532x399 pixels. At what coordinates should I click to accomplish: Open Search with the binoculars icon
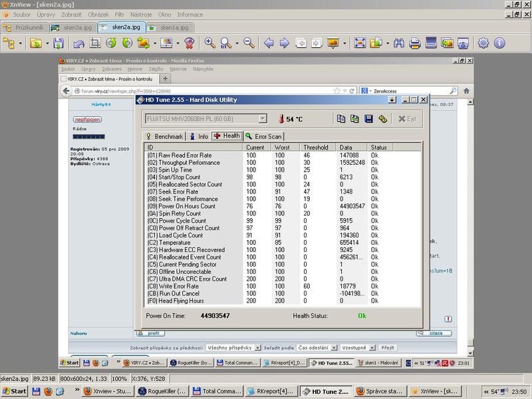[399, 43]
